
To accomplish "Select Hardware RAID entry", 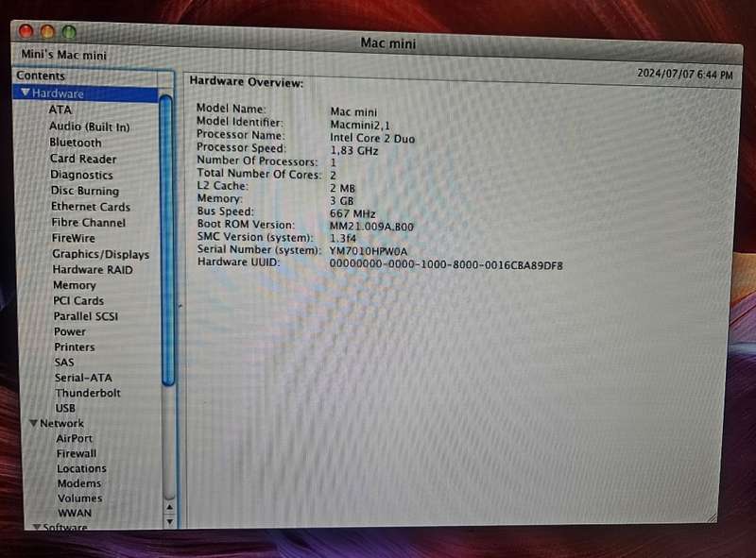I will 93,269.
